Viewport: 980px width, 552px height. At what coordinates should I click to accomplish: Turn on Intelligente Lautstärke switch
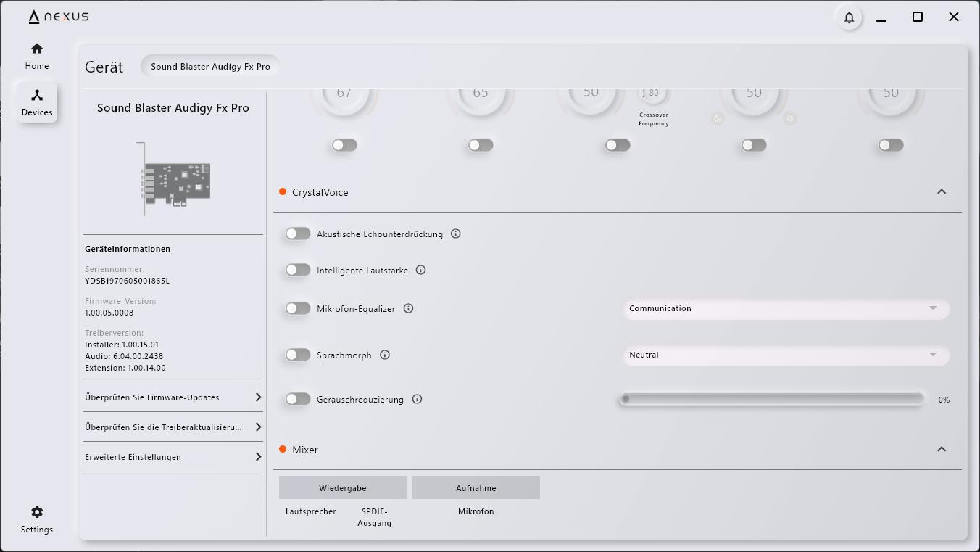[297, 271]
